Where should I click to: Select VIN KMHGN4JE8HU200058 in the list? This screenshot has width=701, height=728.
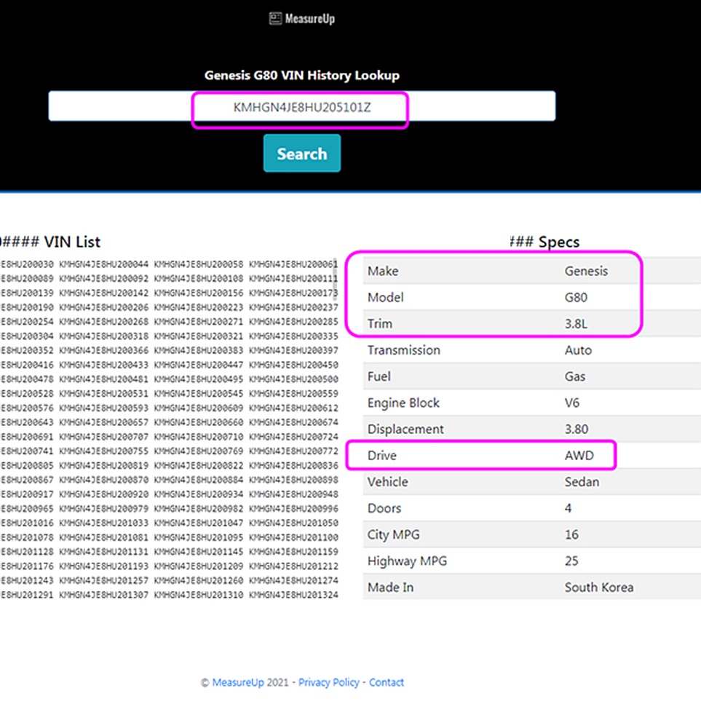[199, 264]
